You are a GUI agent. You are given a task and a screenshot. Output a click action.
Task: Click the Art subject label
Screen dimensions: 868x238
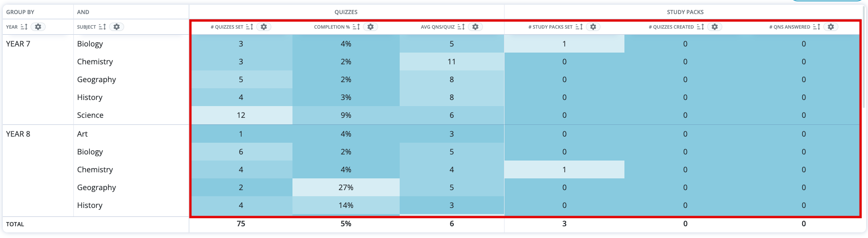82,134
